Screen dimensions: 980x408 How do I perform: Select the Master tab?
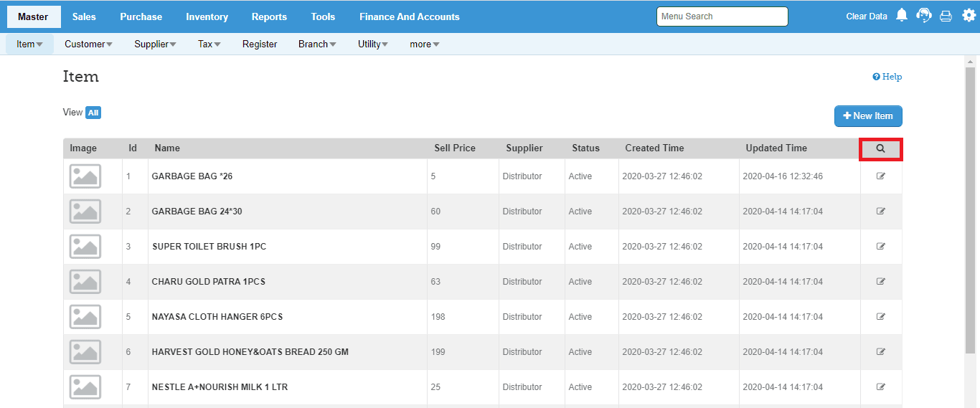(x=33, y=16)
